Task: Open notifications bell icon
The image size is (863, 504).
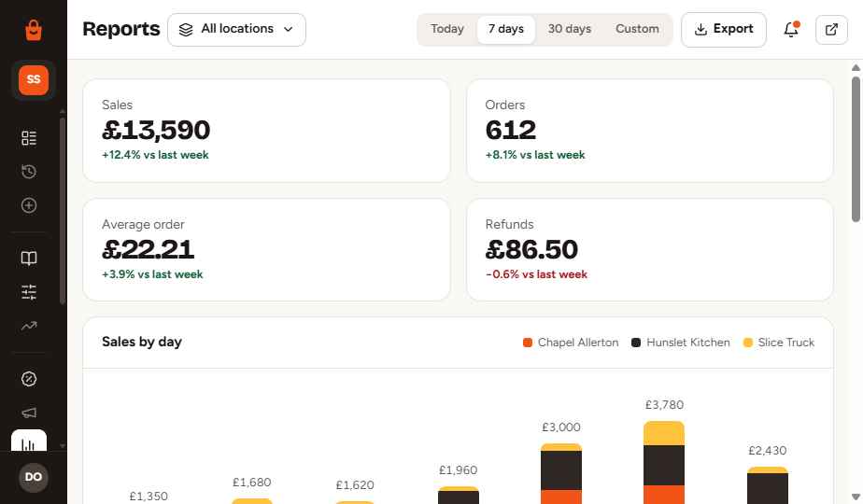Action: (x=791, y=29)
